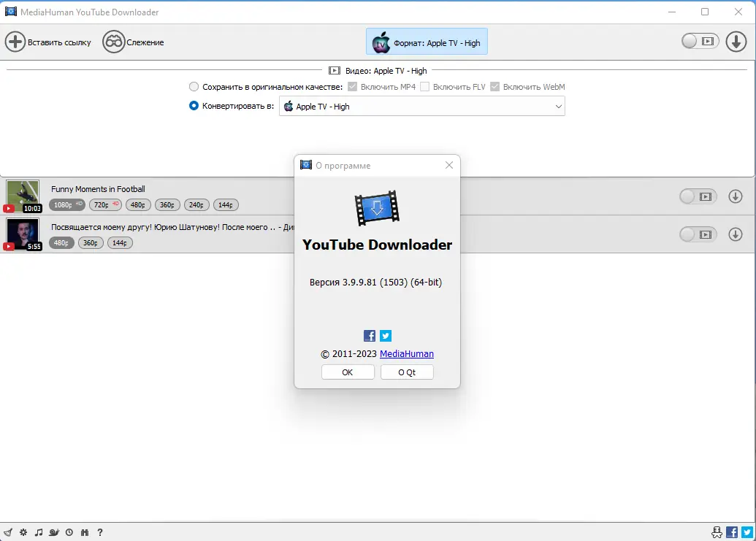The height and width of the screenshot is (541, 756).
Task: Click the Facebook icon in the About dialog
Action: (x=370, y=335)
